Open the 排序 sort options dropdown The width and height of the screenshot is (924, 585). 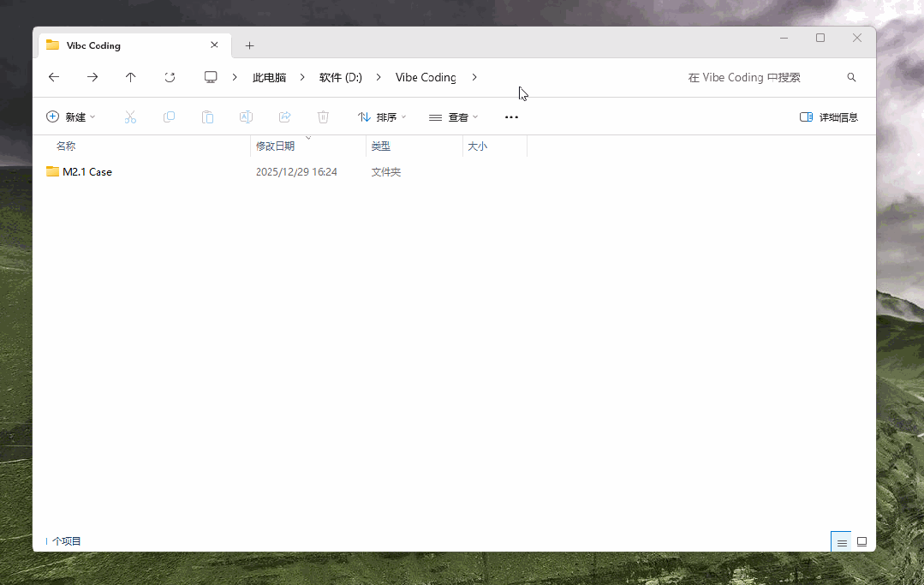tap(382, 116)
